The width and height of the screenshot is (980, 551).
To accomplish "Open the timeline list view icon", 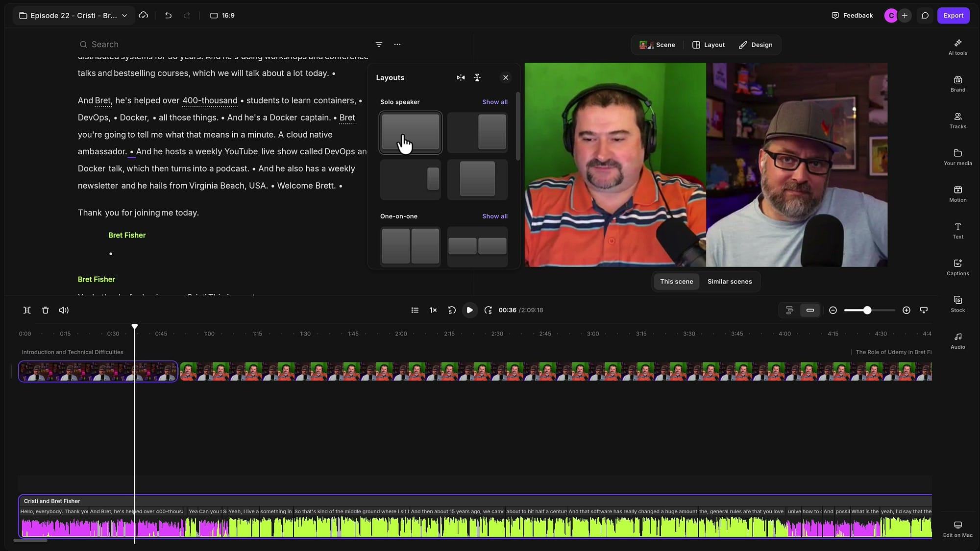I will 415,310.
